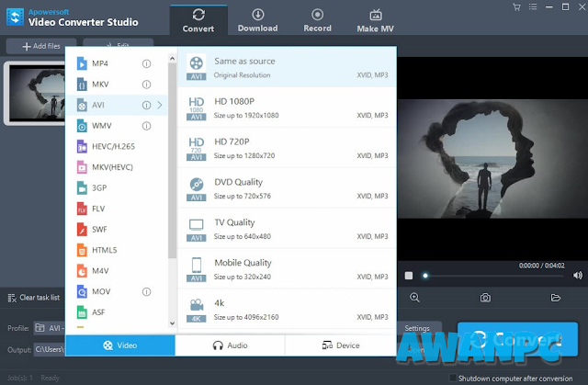Click the zoom magnifier under the preview
The height and width of the screenshot is (385, 588).
(414, 298)
